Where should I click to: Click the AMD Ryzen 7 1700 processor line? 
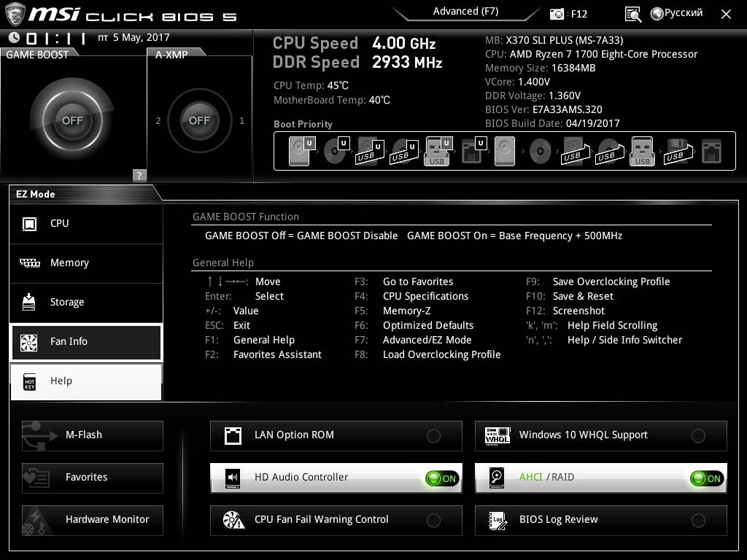coord(591,54)
